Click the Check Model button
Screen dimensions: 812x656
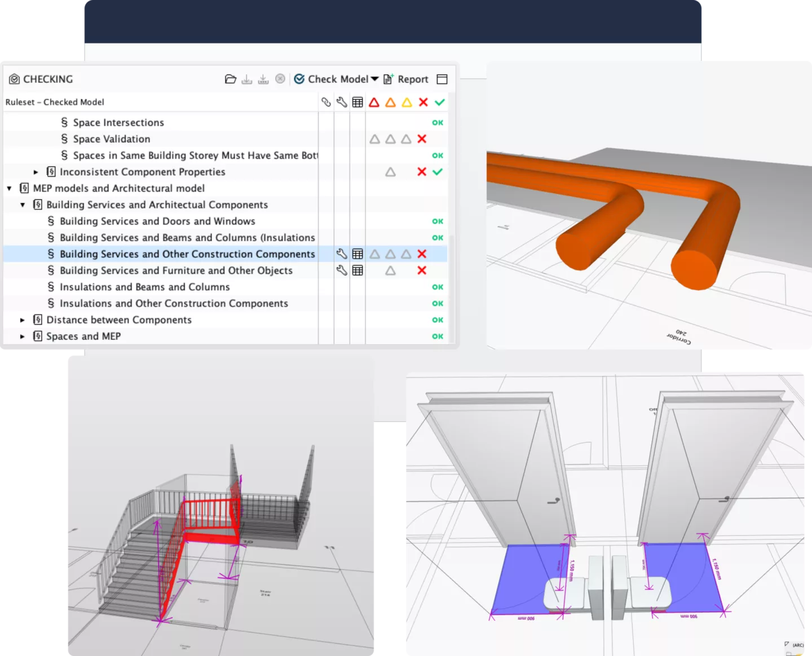click(331, 79)
